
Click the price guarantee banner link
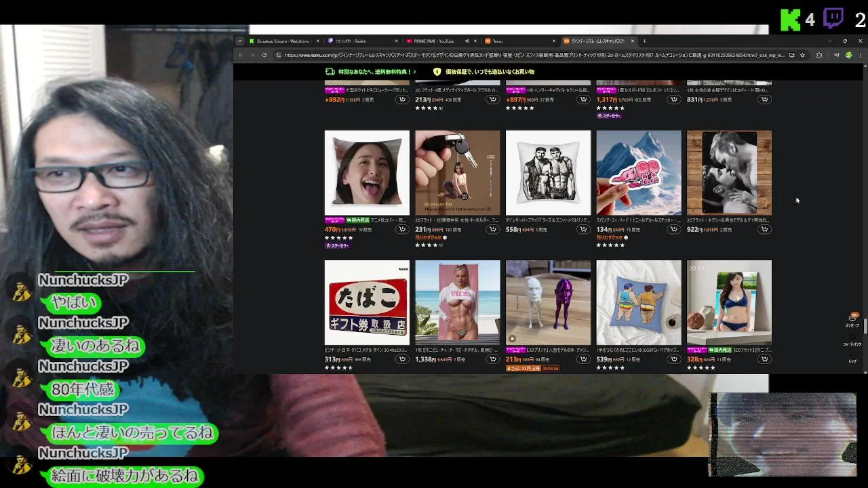click(484, 72)
